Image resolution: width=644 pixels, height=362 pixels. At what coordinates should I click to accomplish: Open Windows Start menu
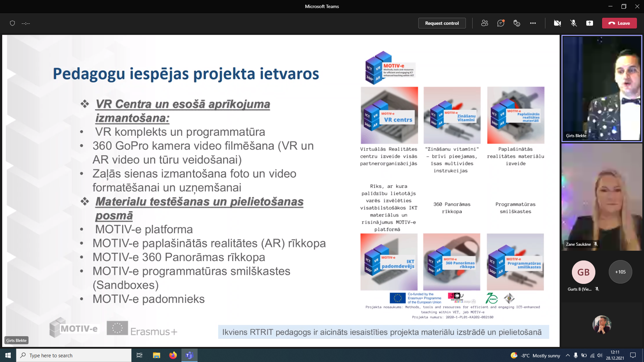(8, 355)
